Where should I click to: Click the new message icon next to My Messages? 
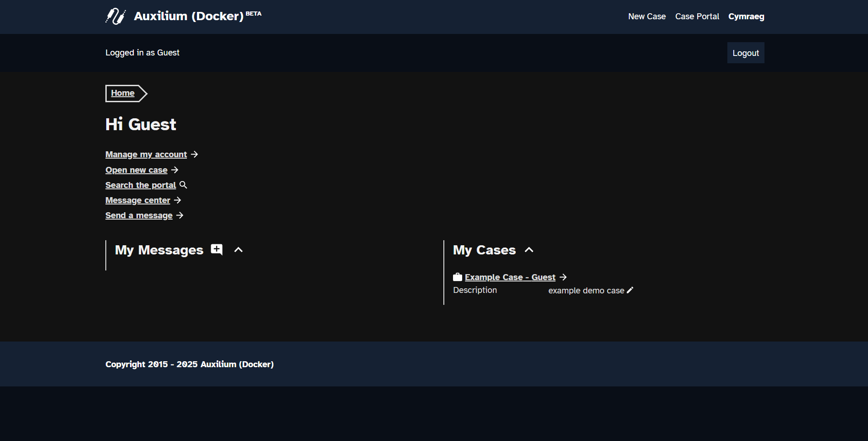coord(216,249)
